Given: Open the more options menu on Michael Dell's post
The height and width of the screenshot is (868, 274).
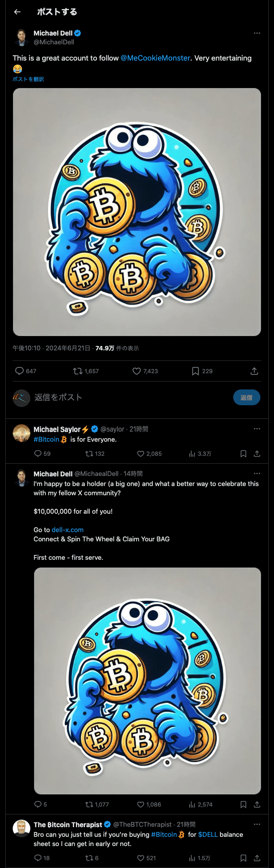Looking at the screenshot, I should click(x=257, y=33).
